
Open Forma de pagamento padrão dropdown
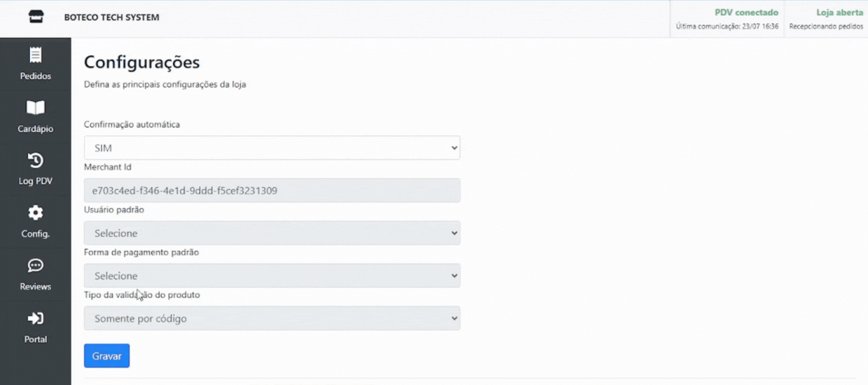pos(272,276)
